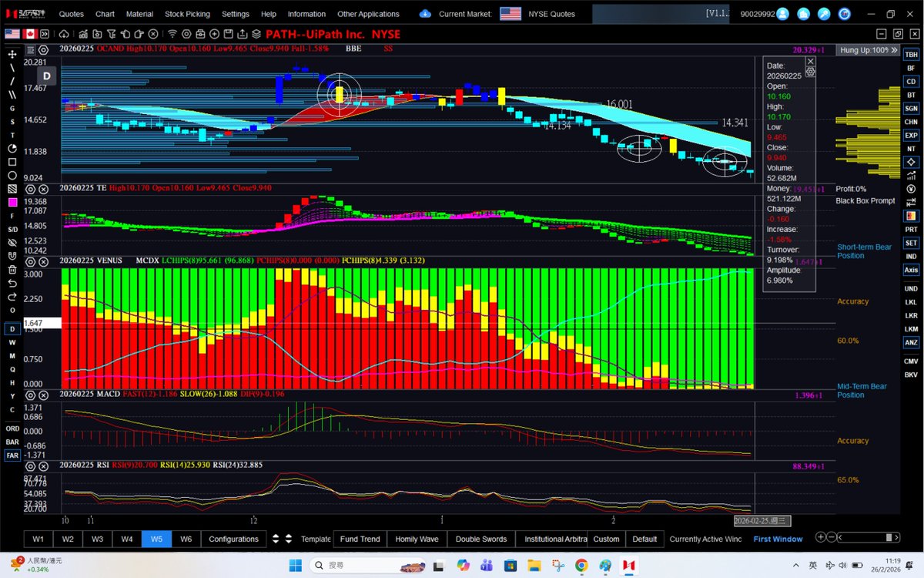Click the trash delete drawings icon
Viewport: 924px width, 578px height.
click(x=12, y=270)
